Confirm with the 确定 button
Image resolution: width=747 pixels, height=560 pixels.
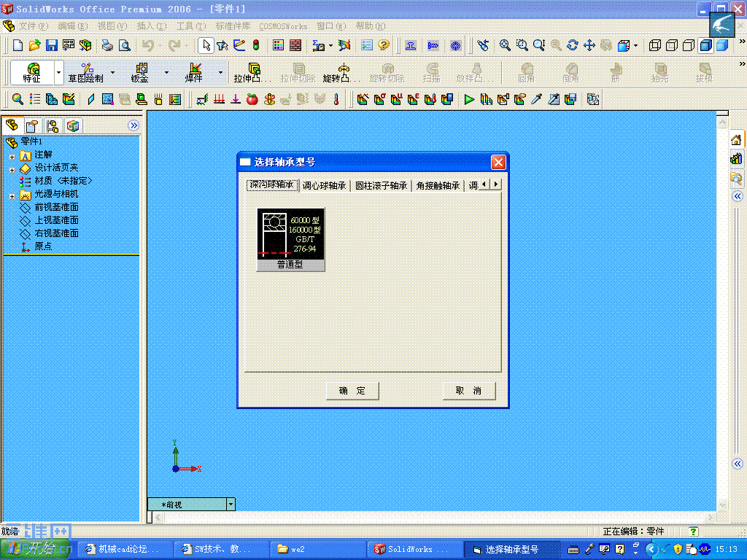click(x=352, y=391)
